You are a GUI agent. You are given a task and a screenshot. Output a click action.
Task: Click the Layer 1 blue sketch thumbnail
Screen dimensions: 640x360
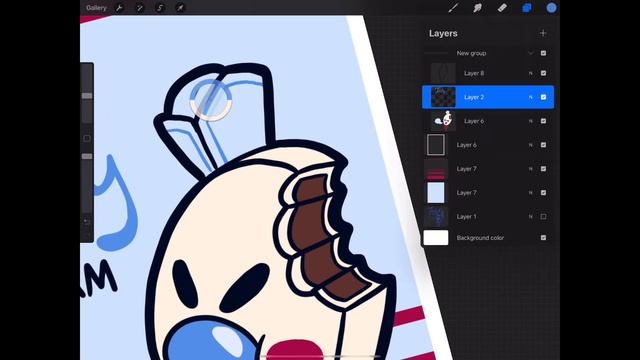coord(436,217)
